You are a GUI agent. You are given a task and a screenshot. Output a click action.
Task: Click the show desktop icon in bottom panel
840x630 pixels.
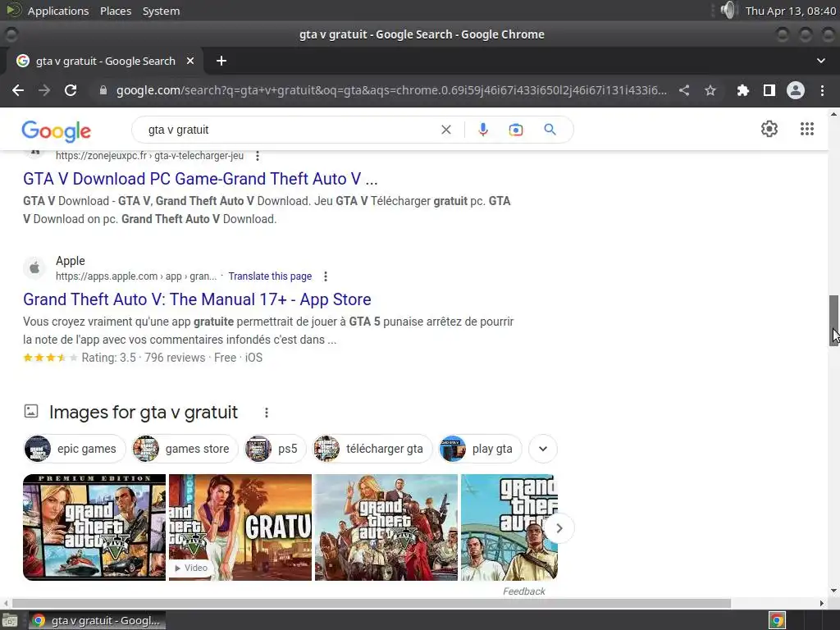click(x=10, y=620)
